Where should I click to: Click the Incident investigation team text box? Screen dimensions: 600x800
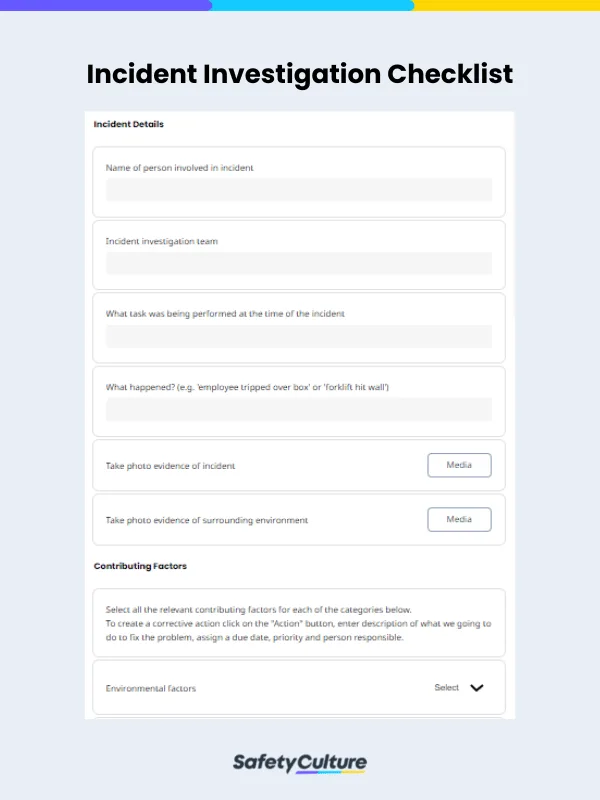(x=299, y=264)
